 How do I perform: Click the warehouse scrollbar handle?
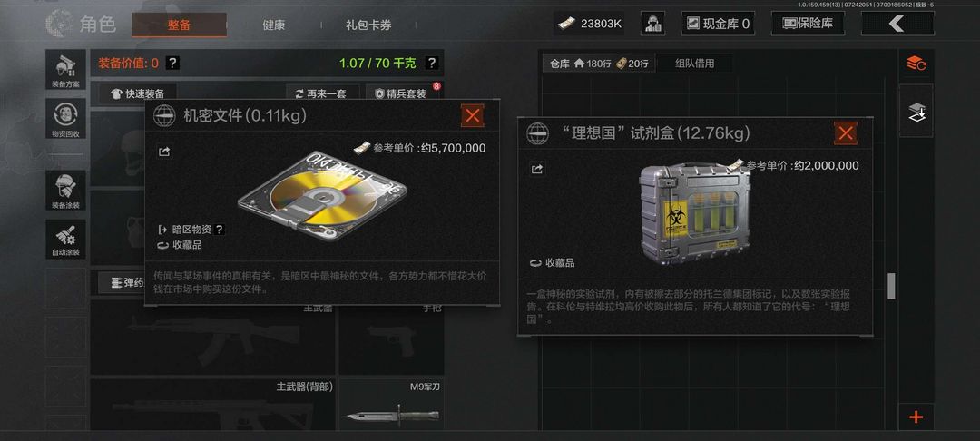pyautogui.click(x=891, y=286)
